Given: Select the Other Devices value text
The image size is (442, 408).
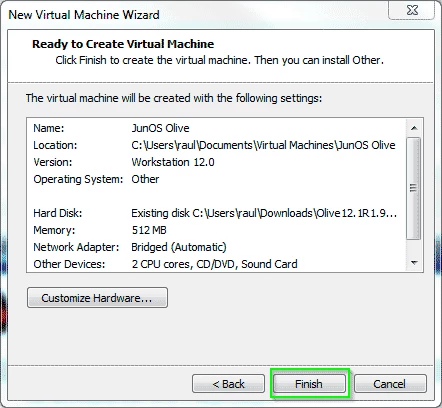Looking at the screenshot, I should 214,264.
